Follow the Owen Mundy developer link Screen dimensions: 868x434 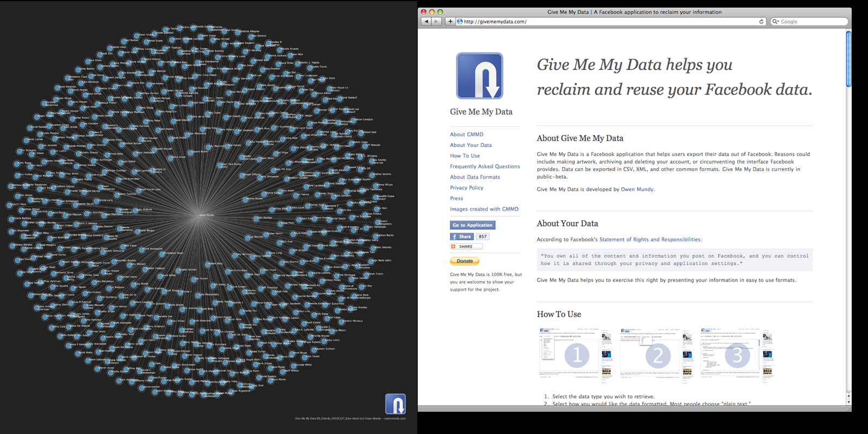pyautogui.click(x=637, y=189)
